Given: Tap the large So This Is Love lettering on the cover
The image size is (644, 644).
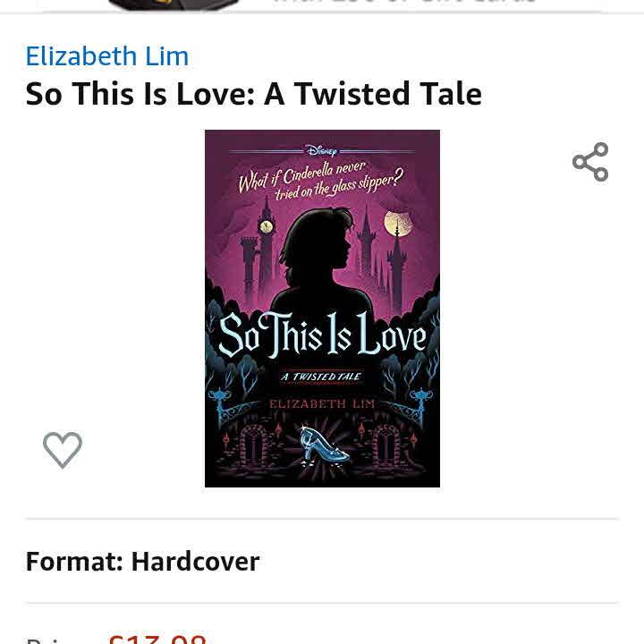Looking at the screenshot, I should tap(323, 335).
